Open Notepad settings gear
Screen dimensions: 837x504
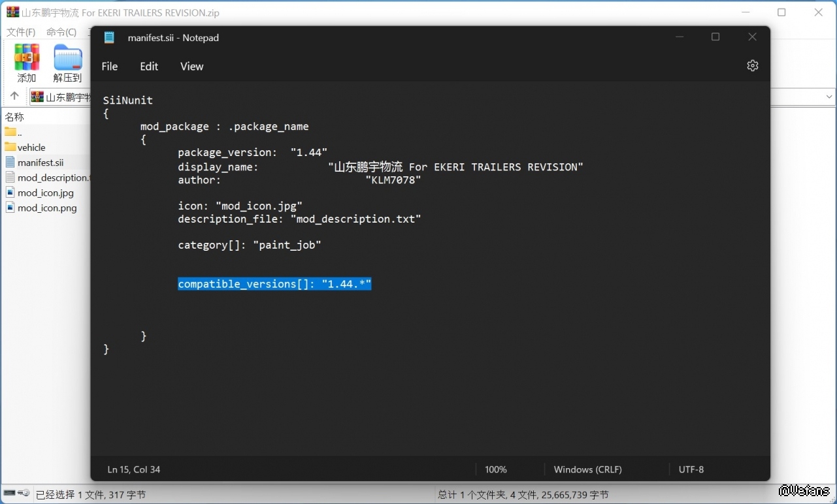pos(753,66)
